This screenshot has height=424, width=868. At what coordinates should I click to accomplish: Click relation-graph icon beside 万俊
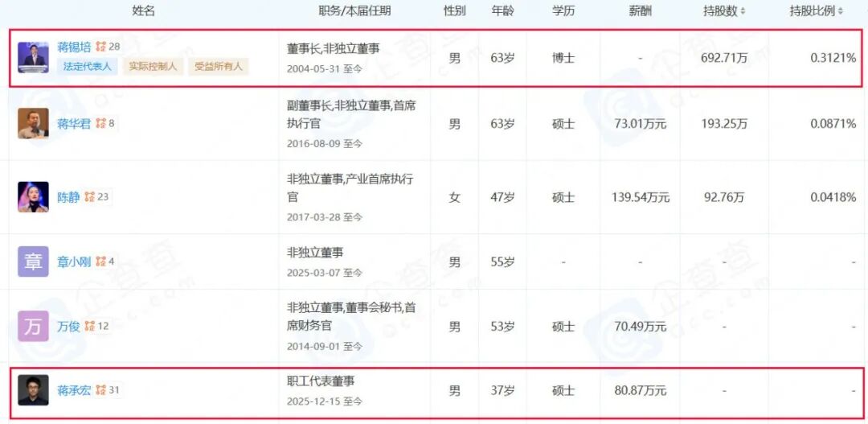(x=89, y=326)
